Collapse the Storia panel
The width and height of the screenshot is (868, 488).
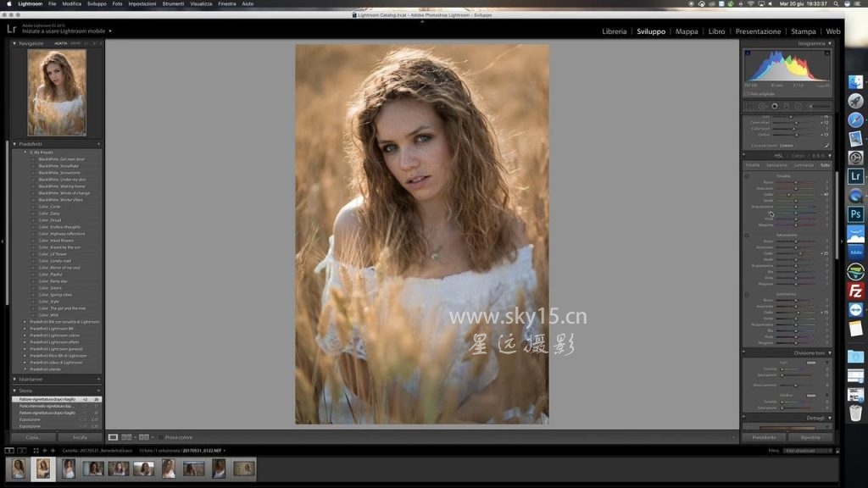coord(14,391)
